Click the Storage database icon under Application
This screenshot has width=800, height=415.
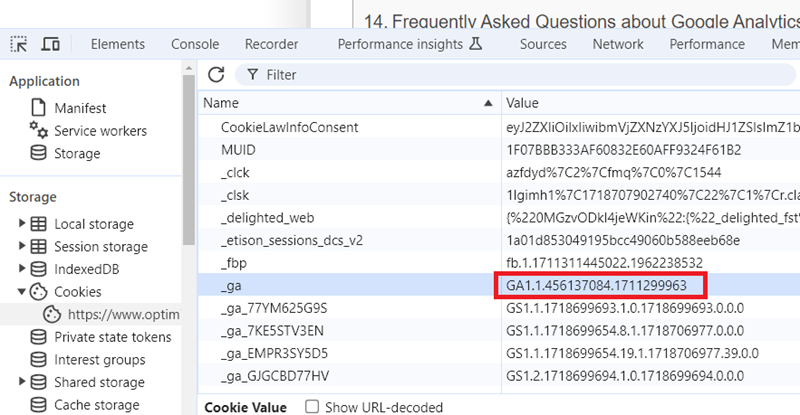(38, 153)
